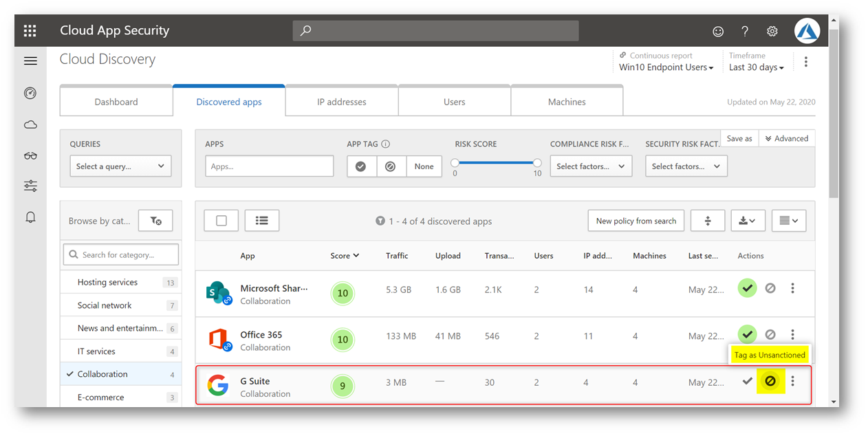
Task: Open the Select a query dropdown
Action: 120,166
